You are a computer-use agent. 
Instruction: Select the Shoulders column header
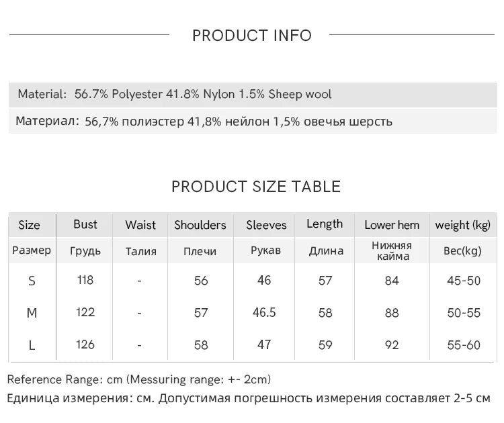point(200,225)
